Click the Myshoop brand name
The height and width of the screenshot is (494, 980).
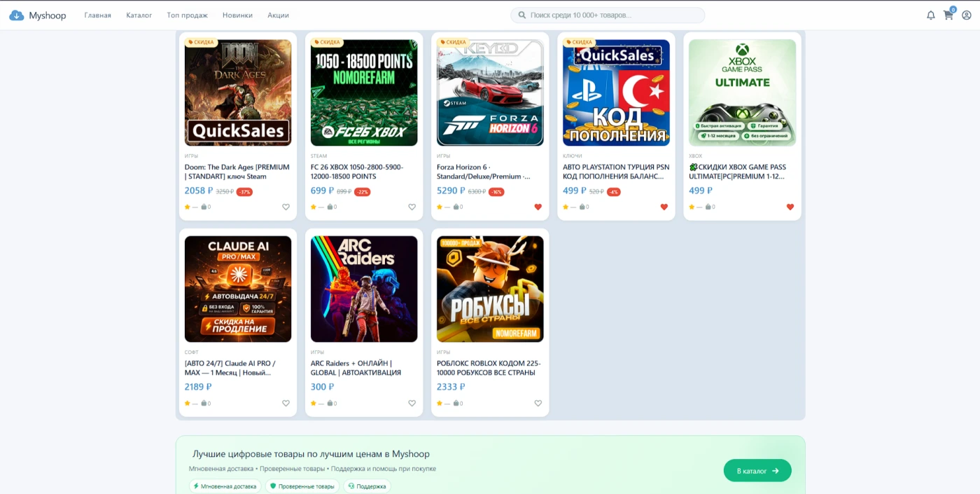pyautogui.click(x=47, y=15)
